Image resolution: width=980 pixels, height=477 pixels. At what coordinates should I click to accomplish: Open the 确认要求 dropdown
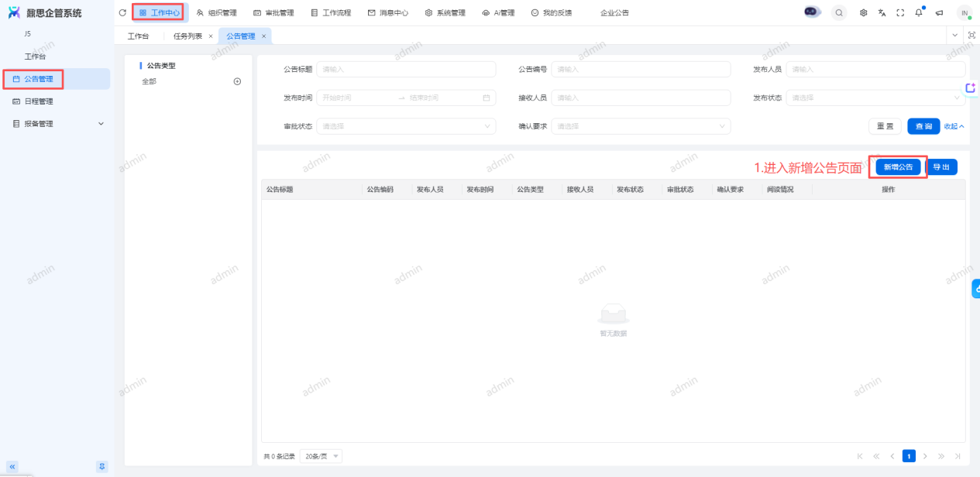click(641, 126)
